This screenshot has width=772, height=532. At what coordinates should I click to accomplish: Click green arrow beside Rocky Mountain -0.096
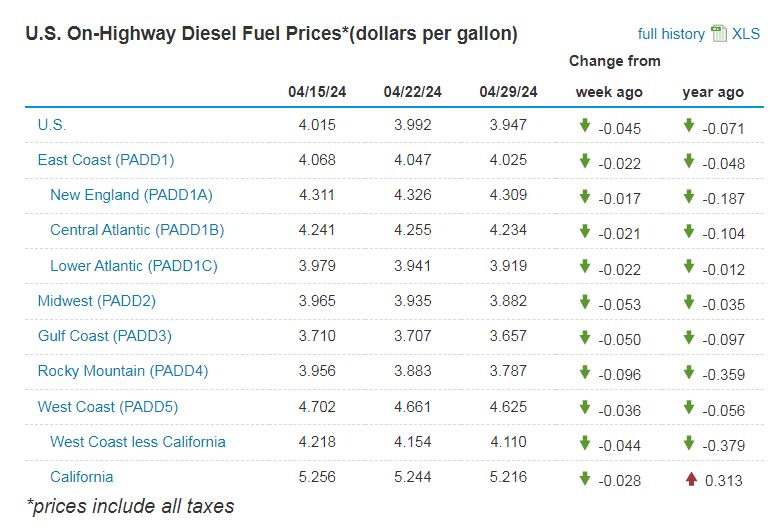point(585,372)
